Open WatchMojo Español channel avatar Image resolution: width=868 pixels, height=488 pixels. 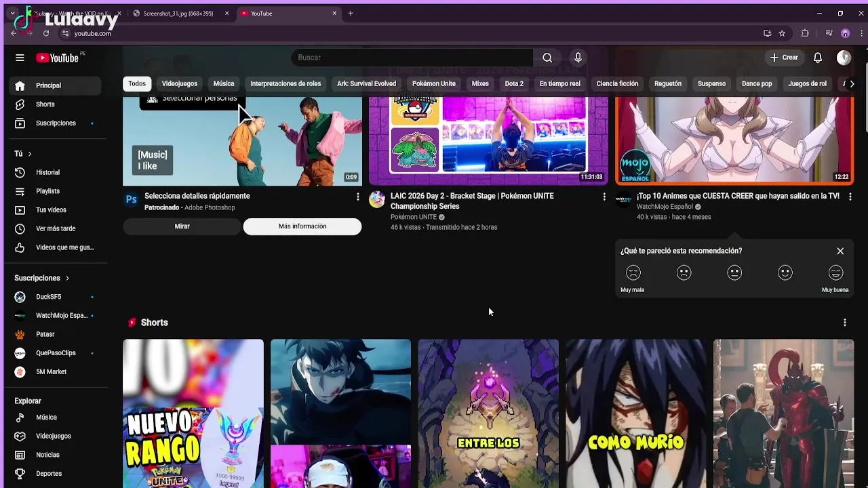pos(623,199)
